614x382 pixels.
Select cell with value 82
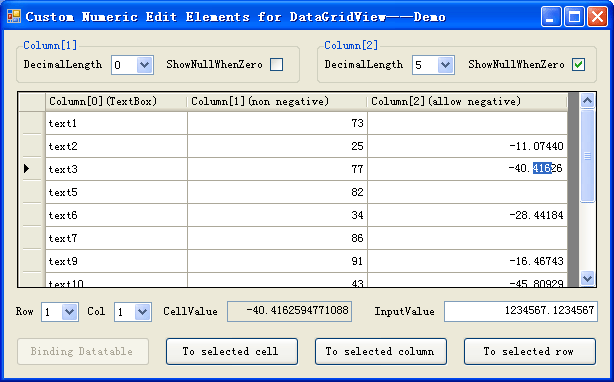tap(277, 192)
